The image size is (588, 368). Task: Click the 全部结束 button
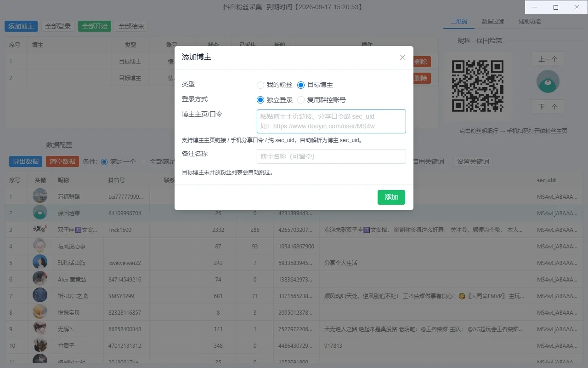pyautogui.click(x=131, y=26)
